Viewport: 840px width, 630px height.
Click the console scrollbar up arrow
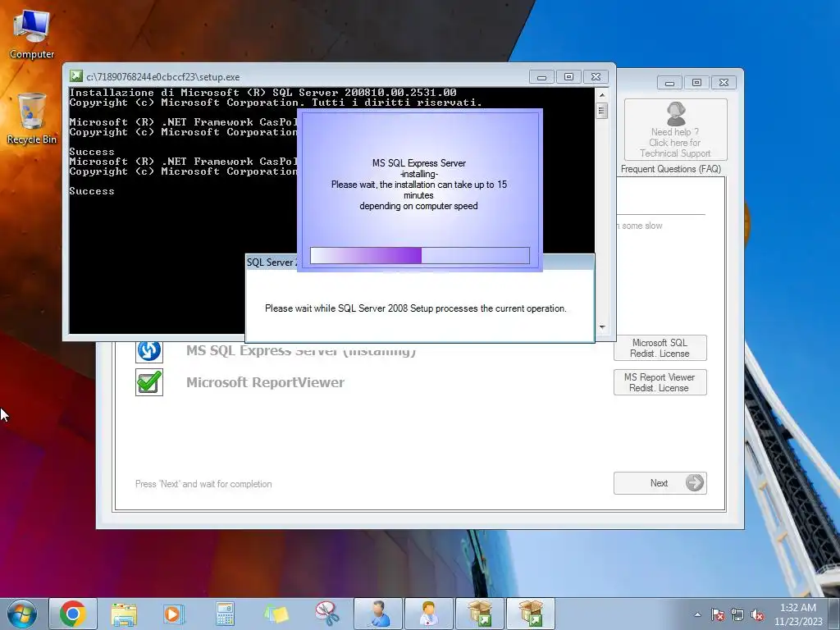point(601,95)
